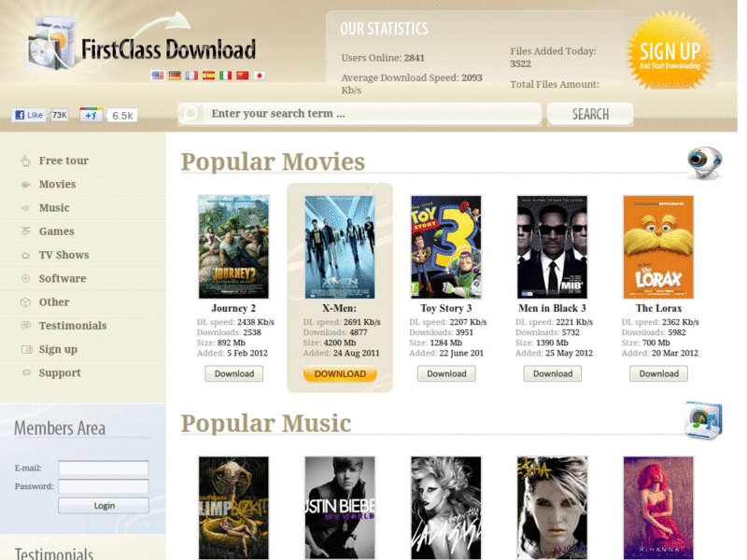Image resolution: width=747 pixels, height=560 pixels.
Task: Open the Movies category
Action: click(57, 184)
